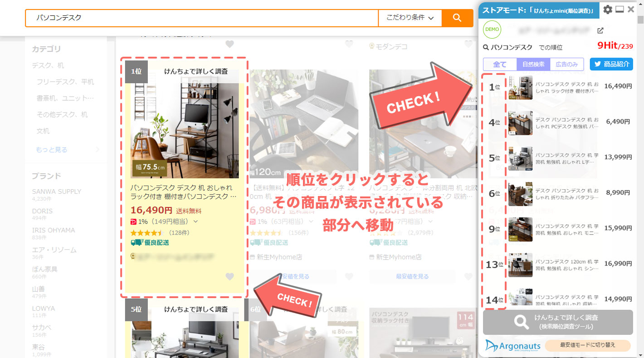
Task: Jump to rank 14位 in panel list
Action: click(x=494, y=300)
